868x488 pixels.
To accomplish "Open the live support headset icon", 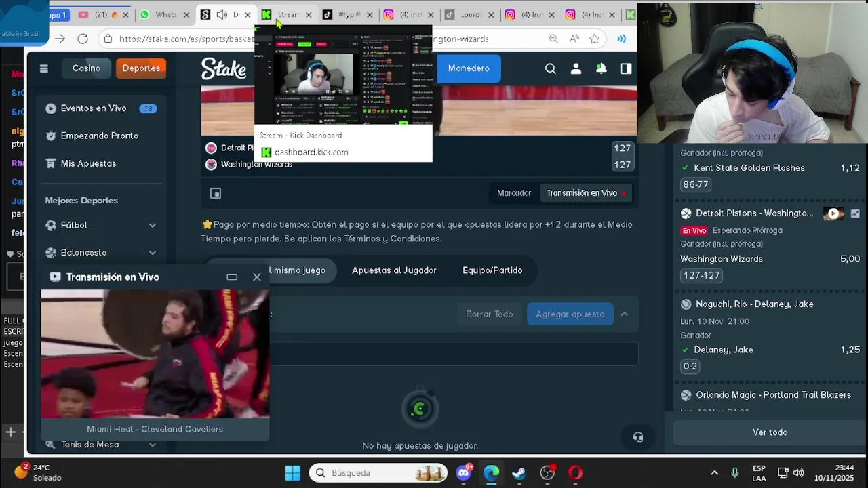I will point(638,437).
